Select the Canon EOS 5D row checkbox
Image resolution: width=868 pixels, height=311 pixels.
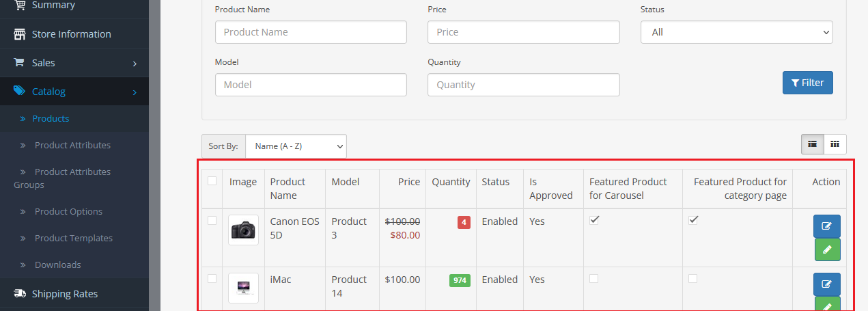tap(212, 220)
